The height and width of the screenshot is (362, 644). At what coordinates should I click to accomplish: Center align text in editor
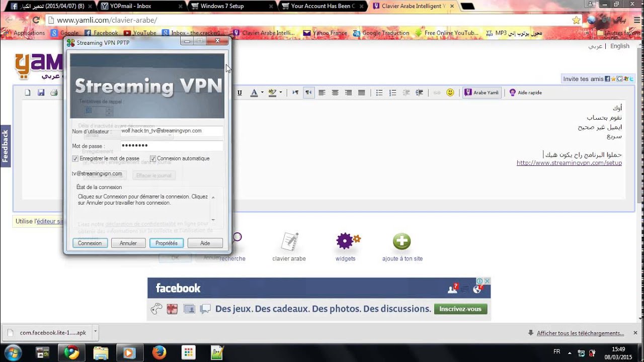pos(335,93)
